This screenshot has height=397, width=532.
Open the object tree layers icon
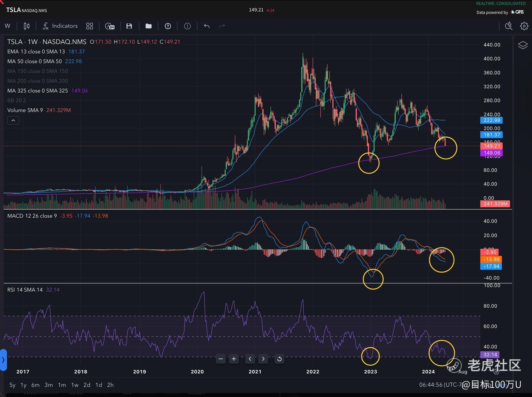pos(523,45)
